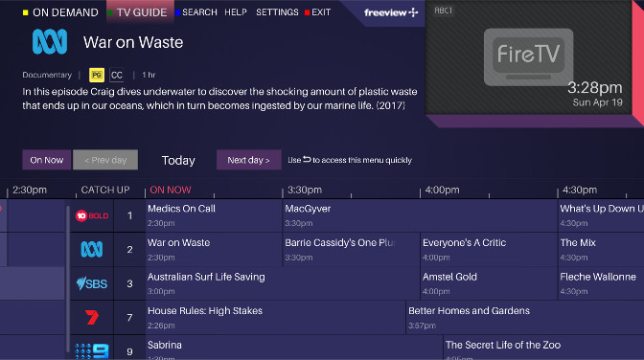Click the ABC logo beside War on Waste title
The height and width of the screenshot is (360, 644).
(x=50, y=41)
